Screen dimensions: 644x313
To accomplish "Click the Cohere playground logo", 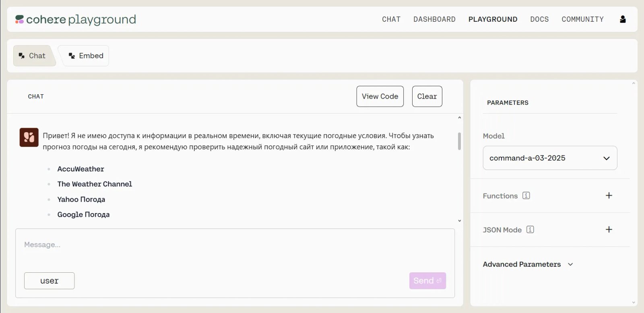I will 76,19.
